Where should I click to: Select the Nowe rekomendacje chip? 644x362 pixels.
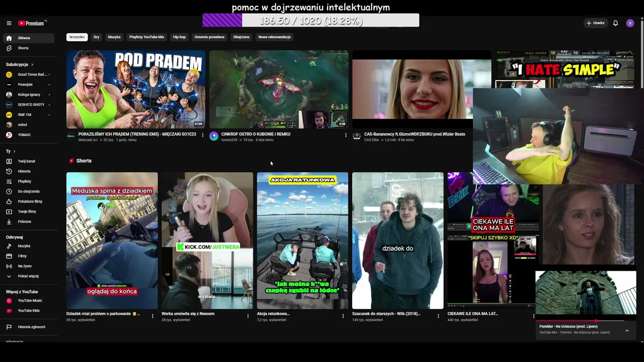(x=275, y=37)
